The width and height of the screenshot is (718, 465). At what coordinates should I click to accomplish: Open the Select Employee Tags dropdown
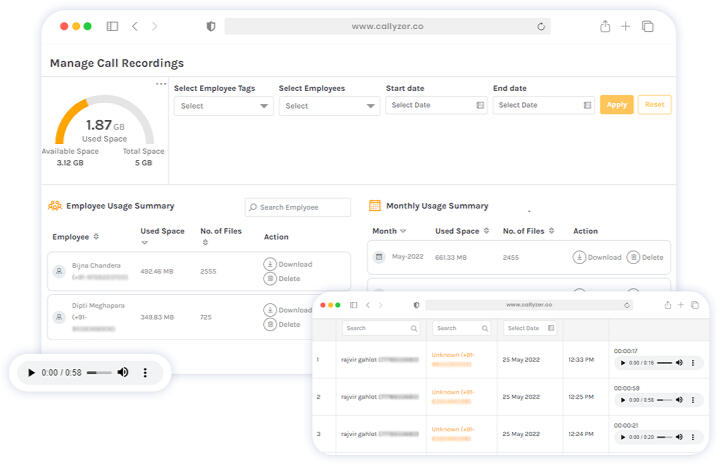tap(223, 105)
